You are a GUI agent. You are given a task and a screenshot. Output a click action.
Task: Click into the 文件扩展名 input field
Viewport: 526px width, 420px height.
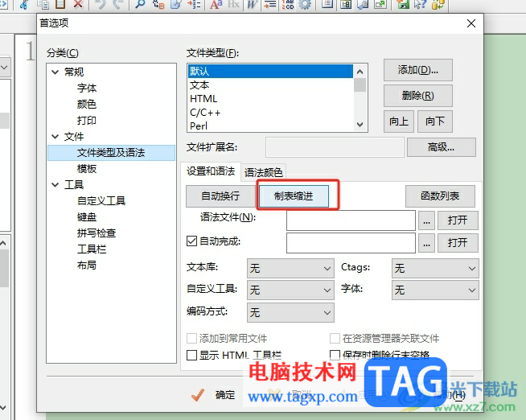(x=335, y=147)
